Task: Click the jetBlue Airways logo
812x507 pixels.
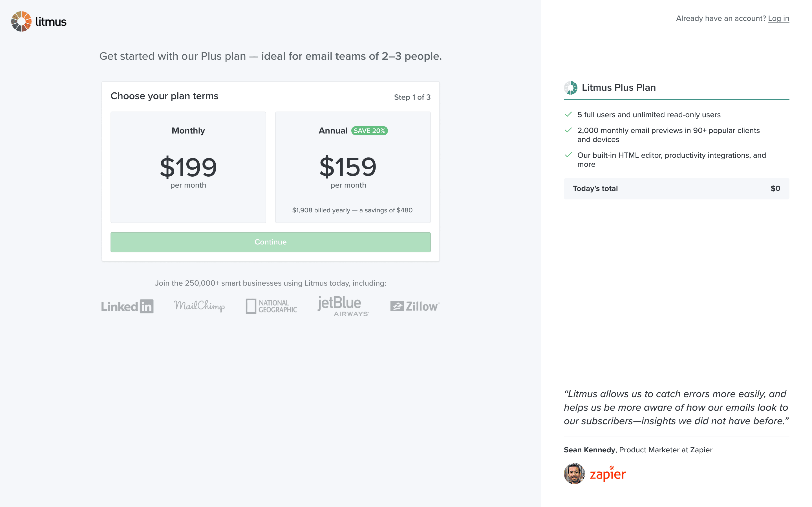Action: [343, 306]
